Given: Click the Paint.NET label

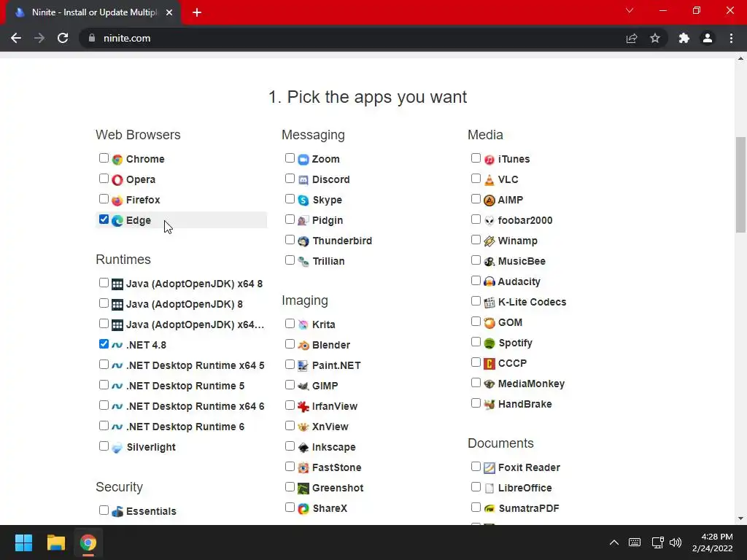Looking at the screenshot, I should point(336,365).
